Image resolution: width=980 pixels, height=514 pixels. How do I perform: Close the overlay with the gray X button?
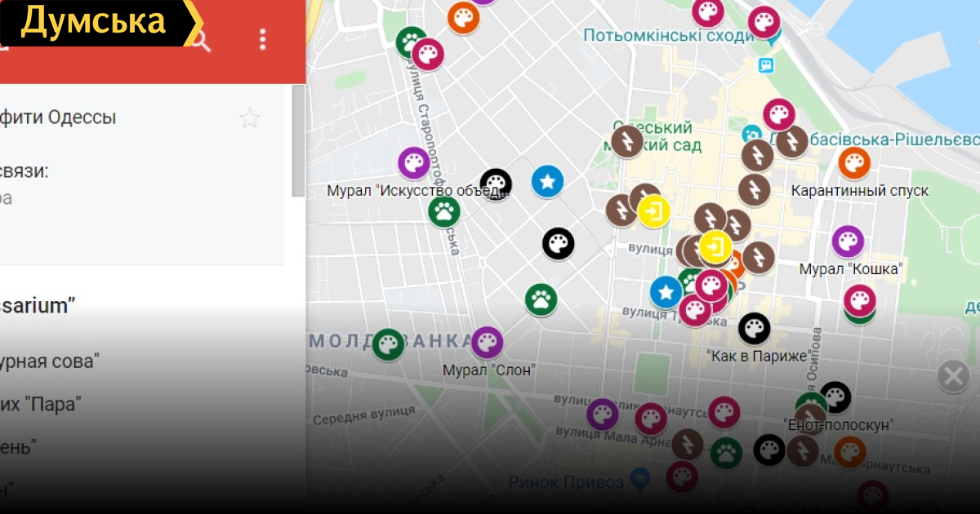952,376
